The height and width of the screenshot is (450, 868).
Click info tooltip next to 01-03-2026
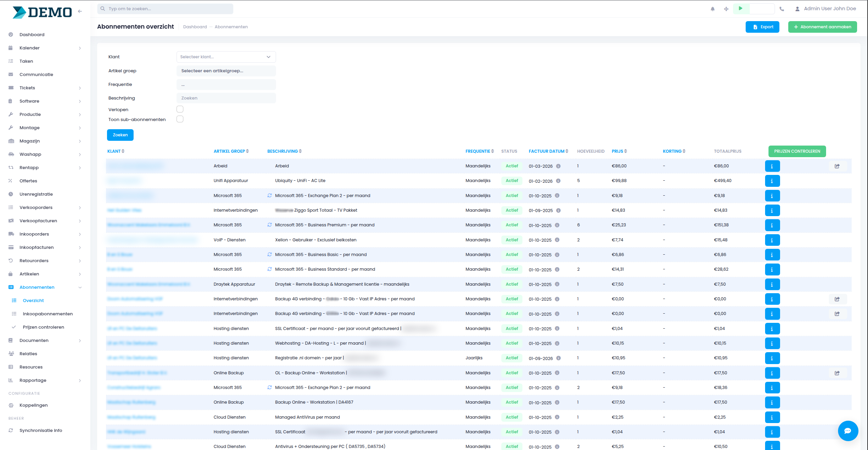(558, 166)
